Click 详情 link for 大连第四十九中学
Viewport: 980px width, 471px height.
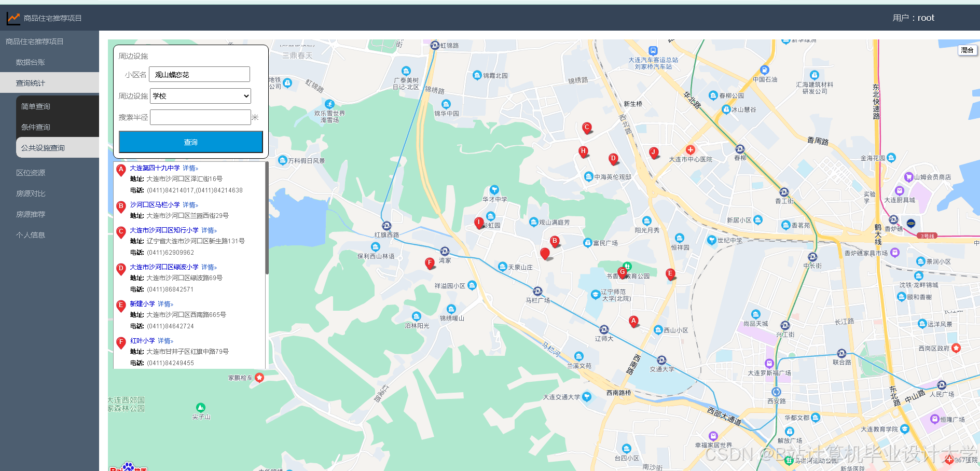coord(190,168)
